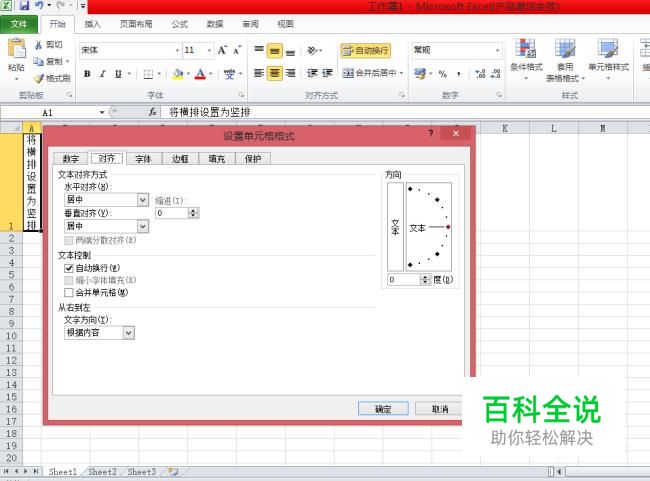Select the Sheet3 worksheet tab
Image resolution: width=650 pixels, height=481 pixels.
[x=142, y=471]
